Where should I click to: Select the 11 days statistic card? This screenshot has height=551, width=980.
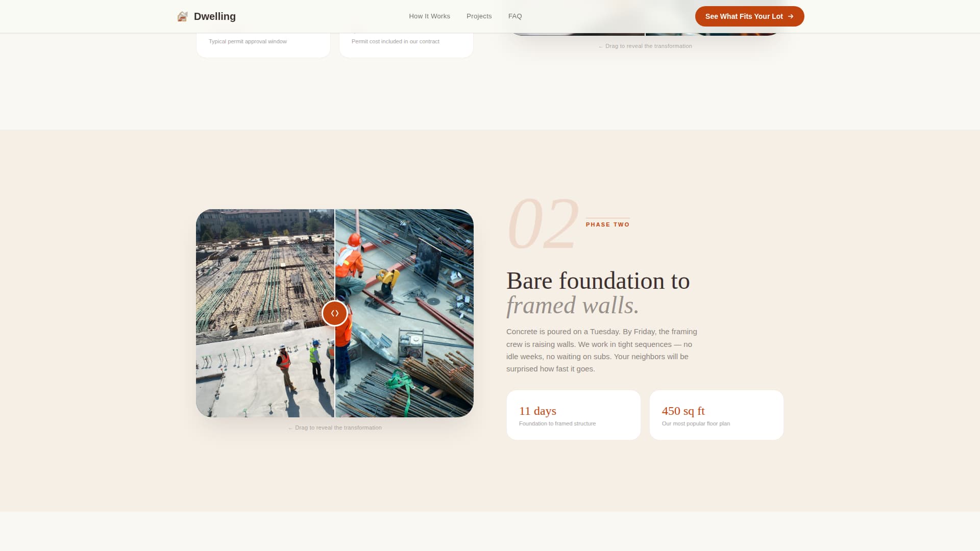pyautogui.click(x=573, y=414)
